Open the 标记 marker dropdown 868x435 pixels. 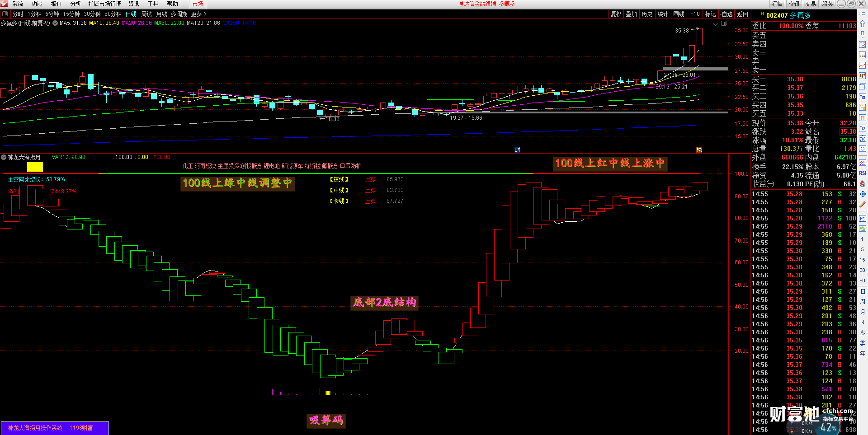(x=710, y=14)
